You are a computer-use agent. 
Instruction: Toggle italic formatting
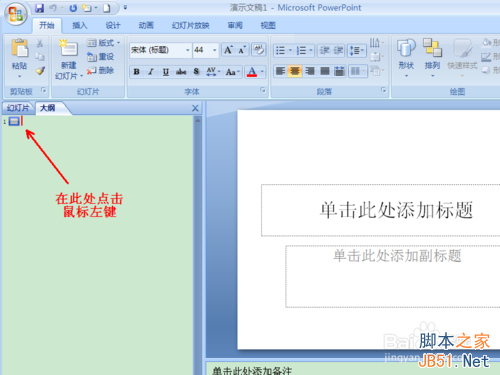point(151,72)
